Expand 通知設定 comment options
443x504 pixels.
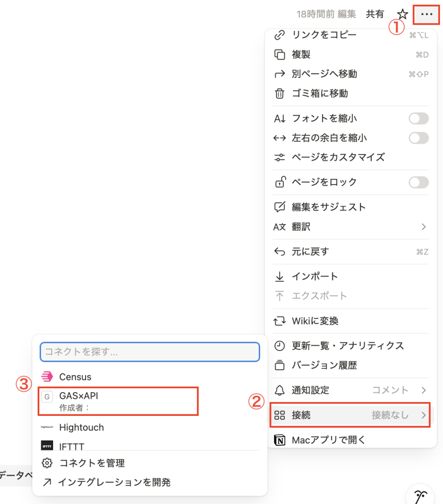point(423,390)
